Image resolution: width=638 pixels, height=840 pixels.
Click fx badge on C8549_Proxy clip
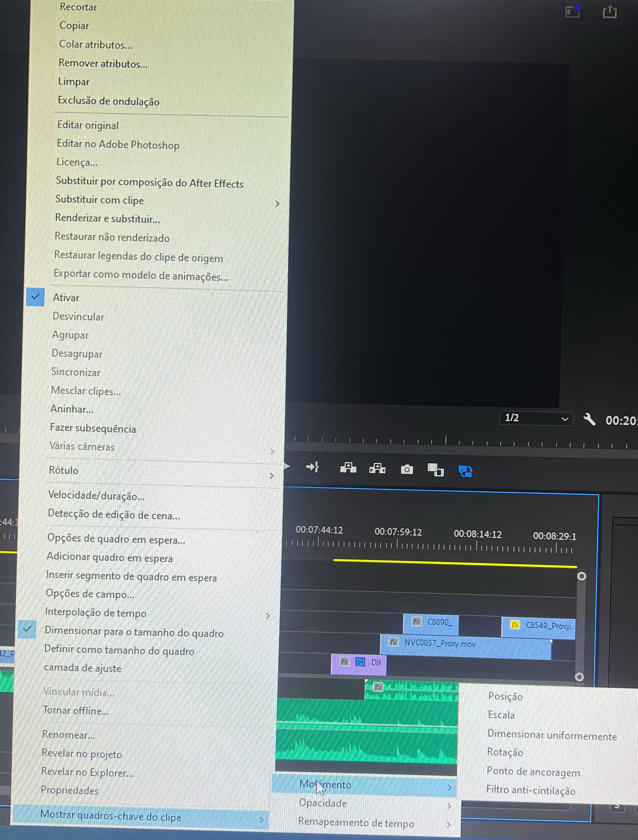tap(515, 625)
